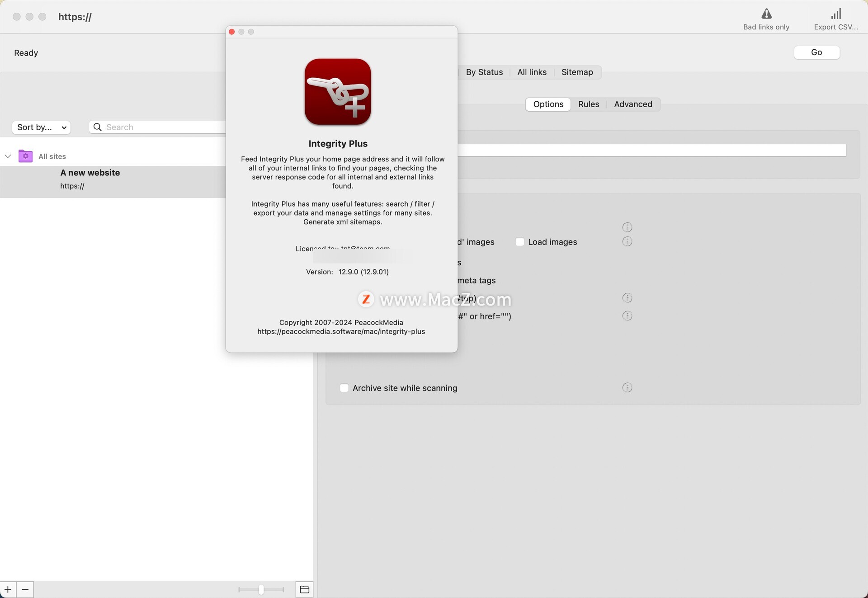Click the folder icon in the bottom bar

point(304,589)
